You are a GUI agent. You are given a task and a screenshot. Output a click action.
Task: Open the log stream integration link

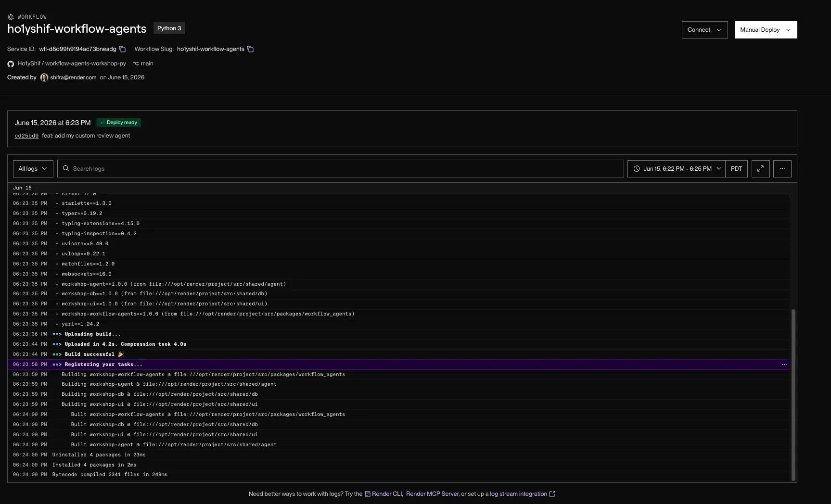[518, 494]
